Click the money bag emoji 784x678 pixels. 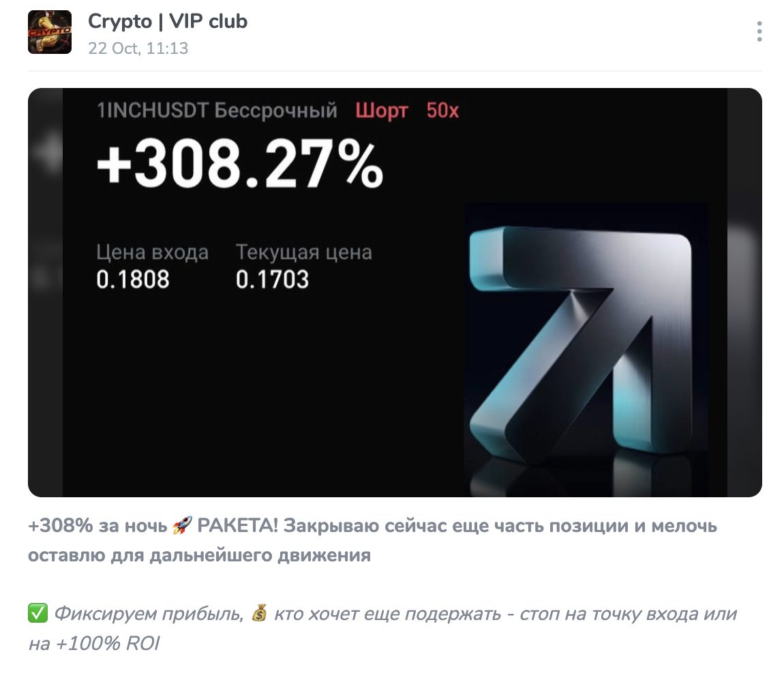click(x=259, y=613)
